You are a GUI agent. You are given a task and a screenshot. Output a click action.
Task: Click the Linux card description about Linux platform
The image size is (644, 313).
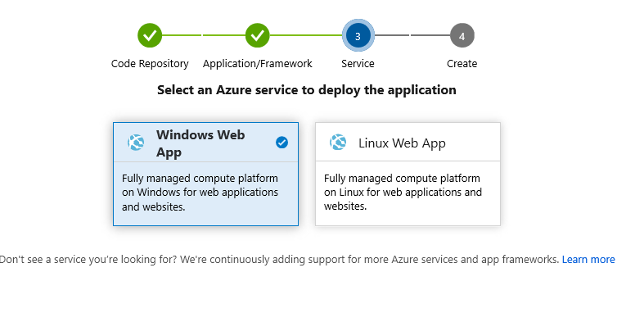pos(403,192)
